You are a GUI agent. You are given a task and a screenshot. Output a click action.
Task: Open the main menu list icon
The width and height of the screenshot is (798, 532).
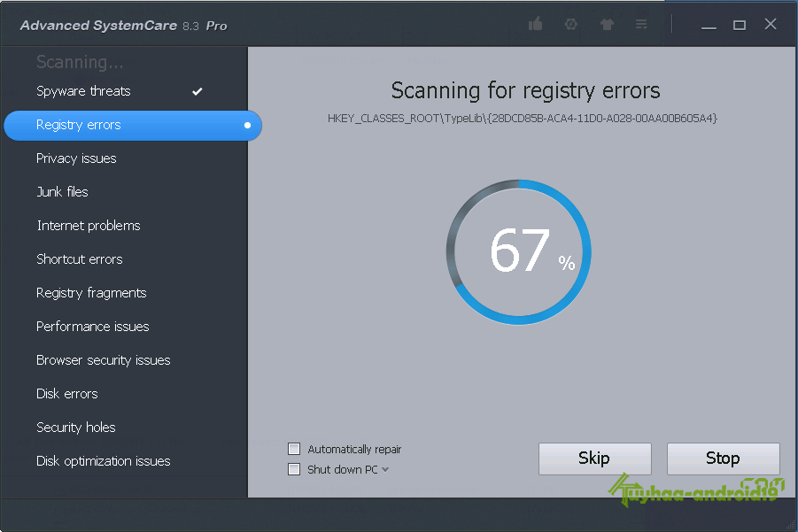641,24
